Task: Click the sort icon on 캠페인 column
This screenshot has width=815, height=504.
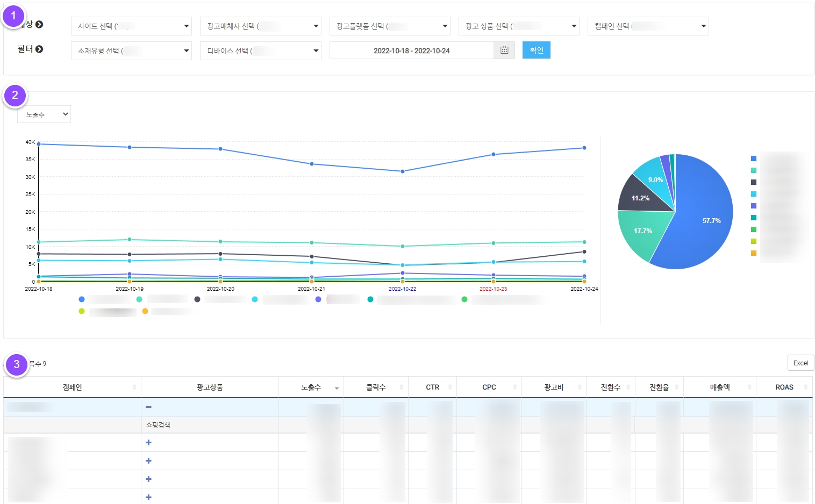Action: click(x=134, y=387)
